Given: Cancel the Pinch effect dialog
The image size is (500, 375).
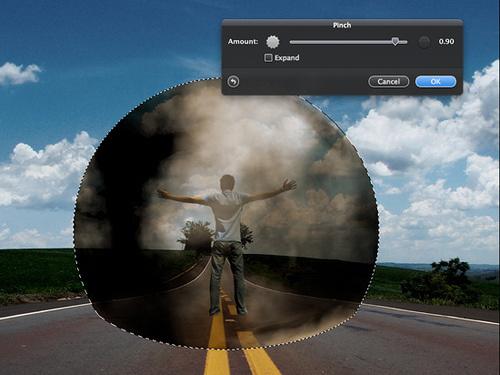Looking at the screenshot, I should click(x=389, y=82).
